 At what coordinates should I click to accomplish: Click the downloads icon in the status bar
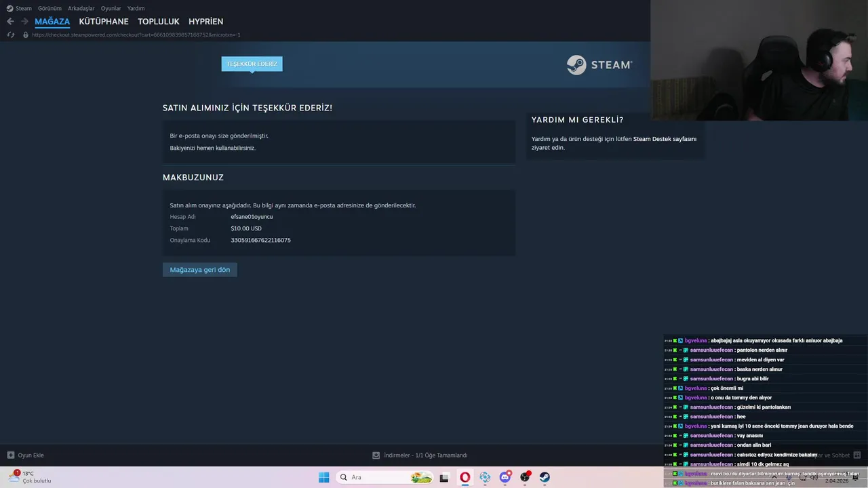[x=376, y=455]
